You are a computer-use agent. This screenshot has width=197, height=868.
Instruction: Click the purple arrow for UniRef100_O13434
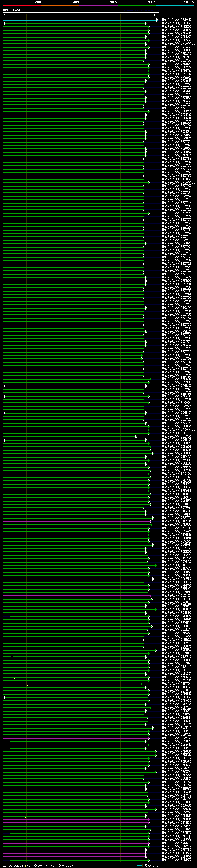click(x=76, y=738)
